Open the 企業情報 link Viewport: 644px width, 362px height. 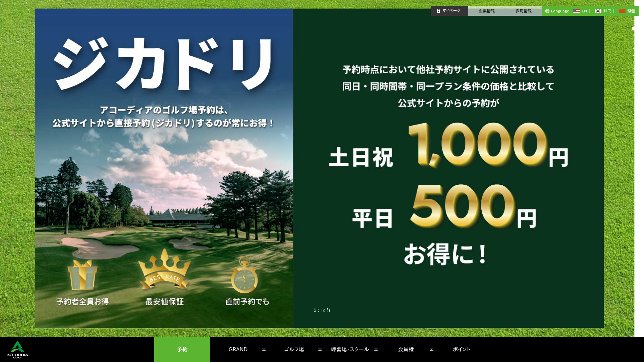click(487, 11)
